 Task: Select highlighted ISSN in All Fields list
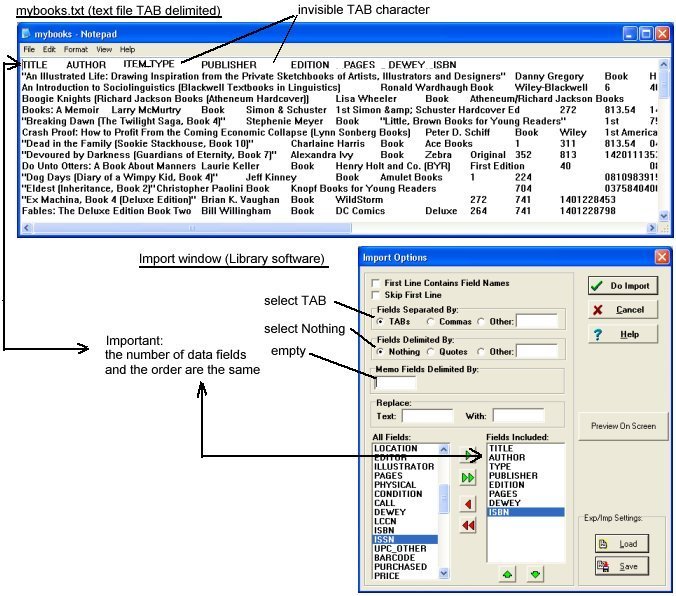405,540
